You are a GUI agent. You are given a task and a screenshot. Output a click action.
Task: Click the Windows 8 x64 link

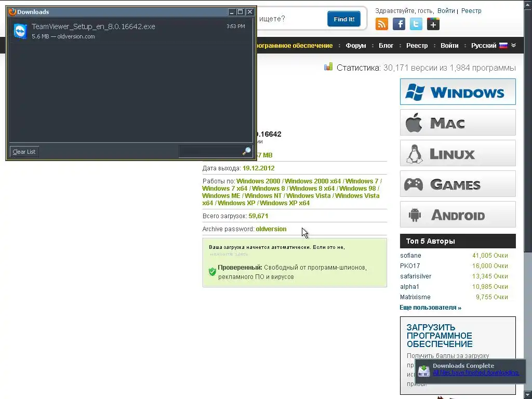coord(312,188)
